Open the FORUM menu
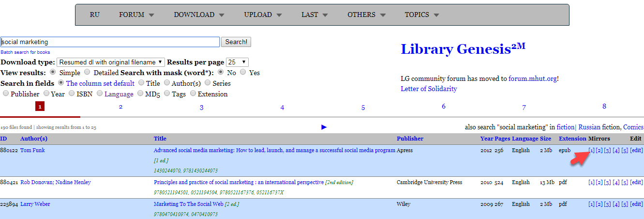644x219 pixels. 136,15
